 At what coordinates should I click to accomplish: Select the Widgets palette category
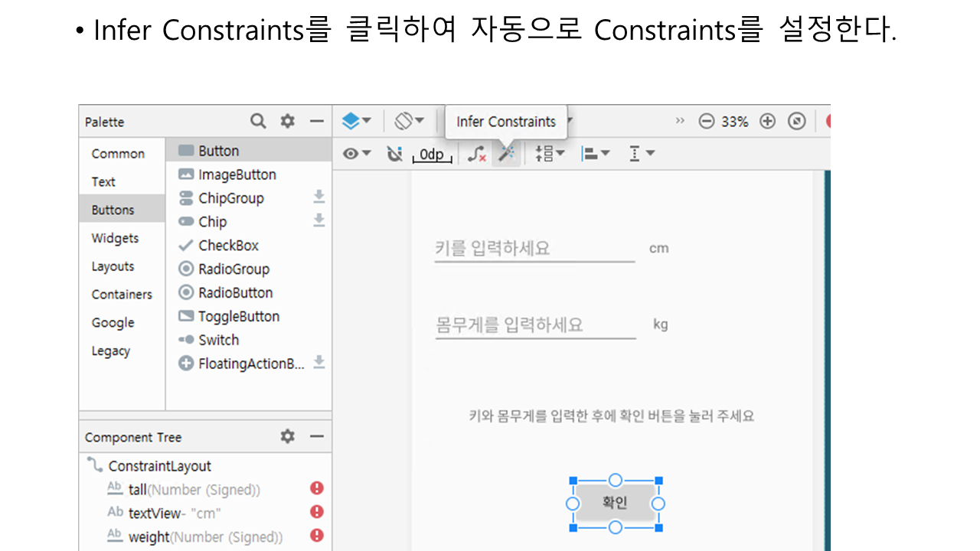point(115,238)
